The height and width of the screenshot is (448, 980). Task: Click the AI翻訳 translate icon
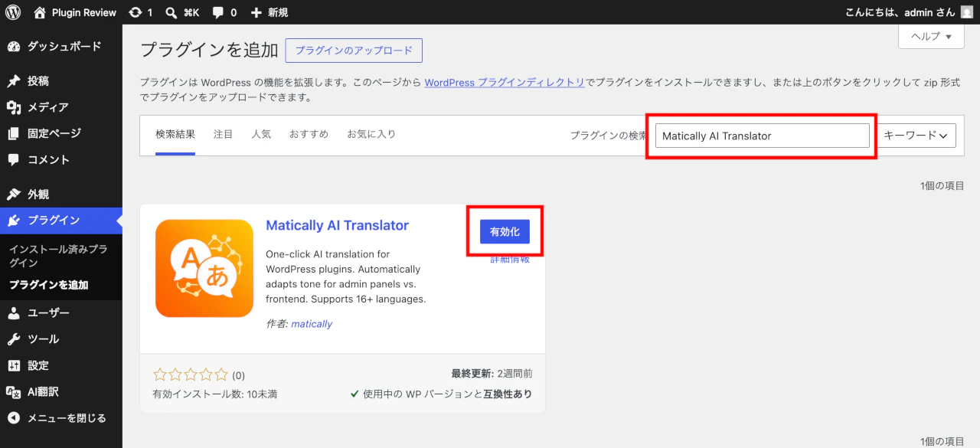click(x=14, y=392)
